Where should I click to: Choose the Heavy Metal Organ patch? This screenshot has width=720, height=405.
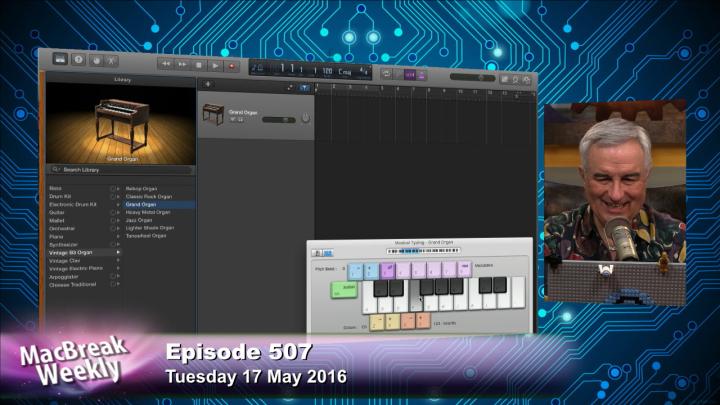[x=148, y=212]
